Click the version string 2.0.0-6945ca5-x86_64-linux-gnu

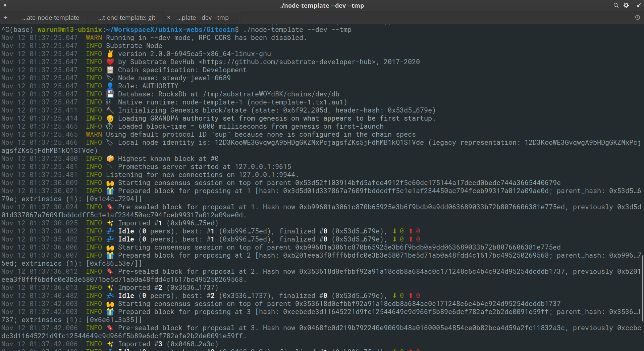pos(211,54)
